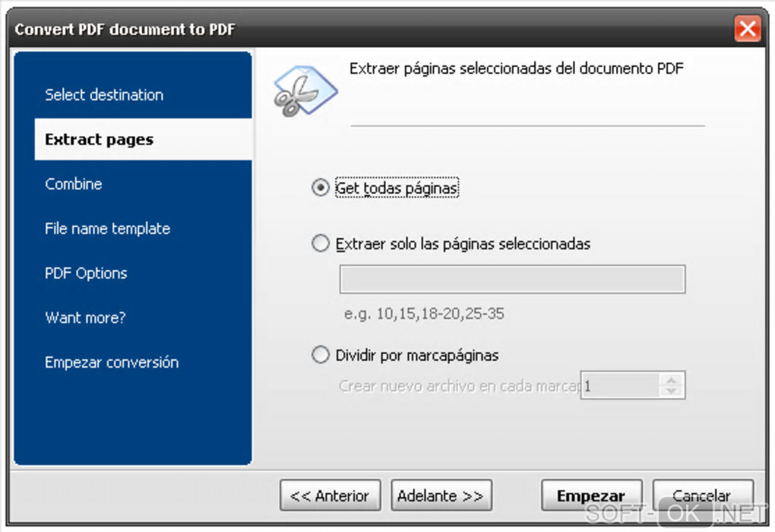
Task: Close the Convert PDF dialog window
Action: [747, 30]
